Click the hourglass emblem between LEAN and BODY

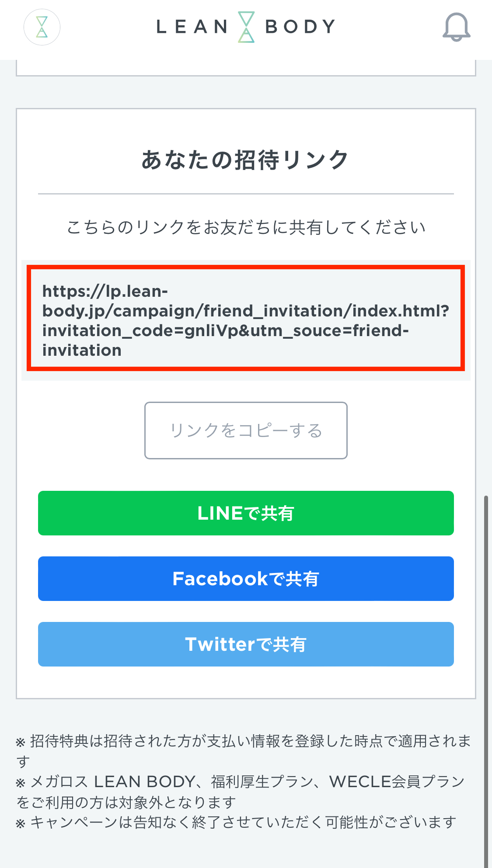pyautogui.click(x=246, y=27)
